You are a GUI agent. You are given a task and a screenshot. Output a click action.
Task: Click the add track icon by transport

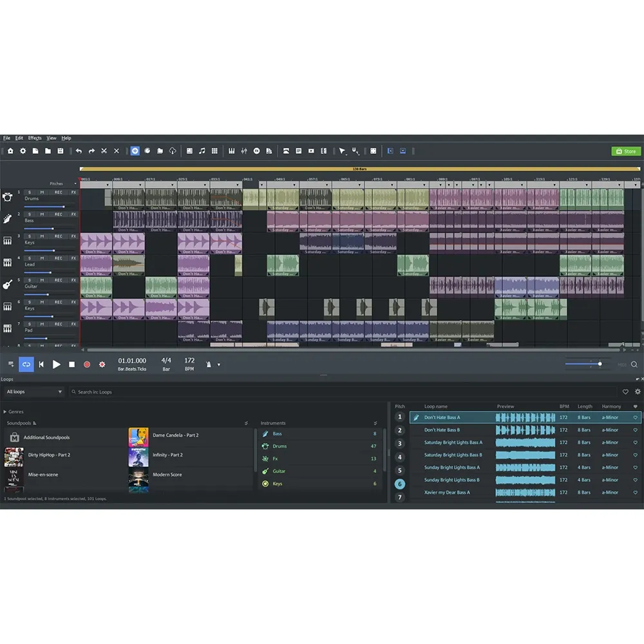pyautogui.click(x=11, y=365)
